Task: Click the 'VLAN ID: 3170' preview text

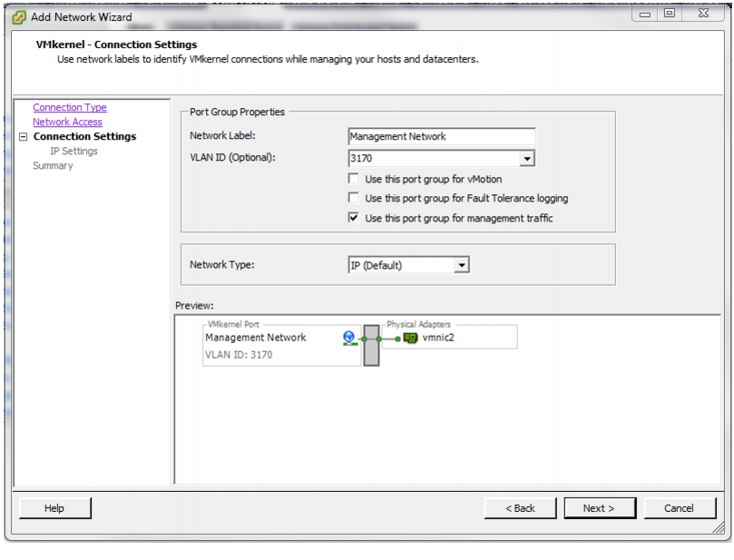Action: 239,355
